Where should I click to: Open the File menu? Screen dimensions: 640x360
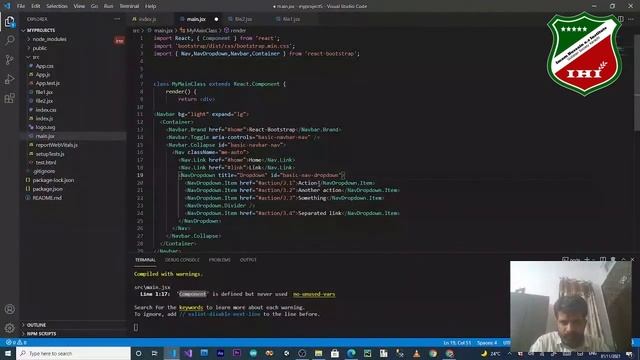(x=21, y=6)
